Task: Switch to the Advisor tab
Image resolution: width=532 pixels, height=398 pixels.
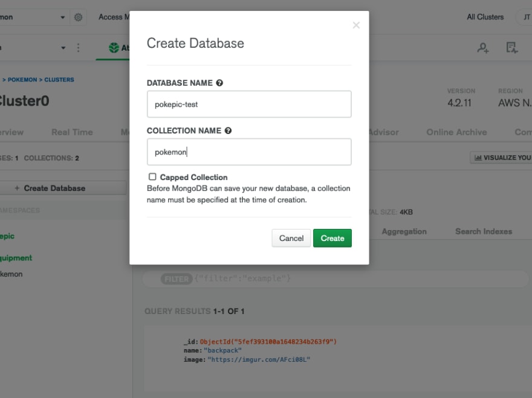Action: [x=384, y=132]
